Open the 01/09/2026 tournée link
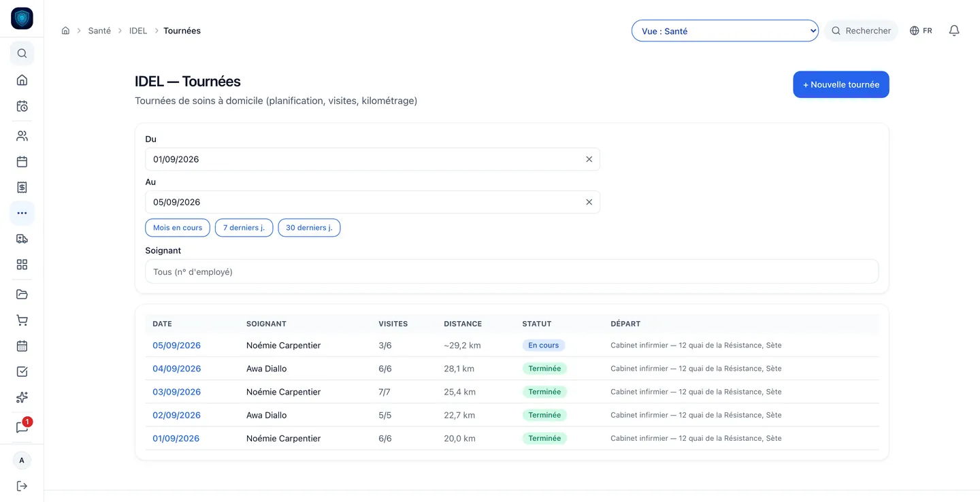This screenshot has width=980, height=502. point(176,439)
